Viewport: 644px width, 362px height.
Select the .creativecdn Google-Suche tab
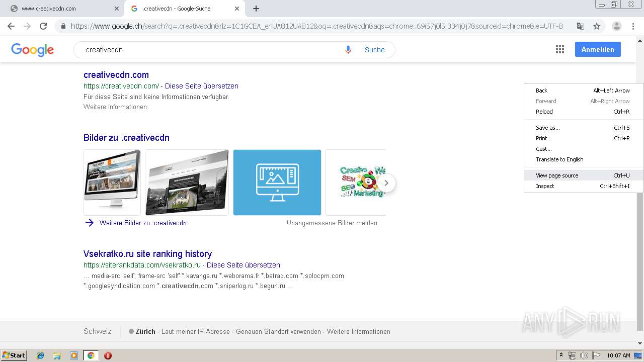[184, 9]
